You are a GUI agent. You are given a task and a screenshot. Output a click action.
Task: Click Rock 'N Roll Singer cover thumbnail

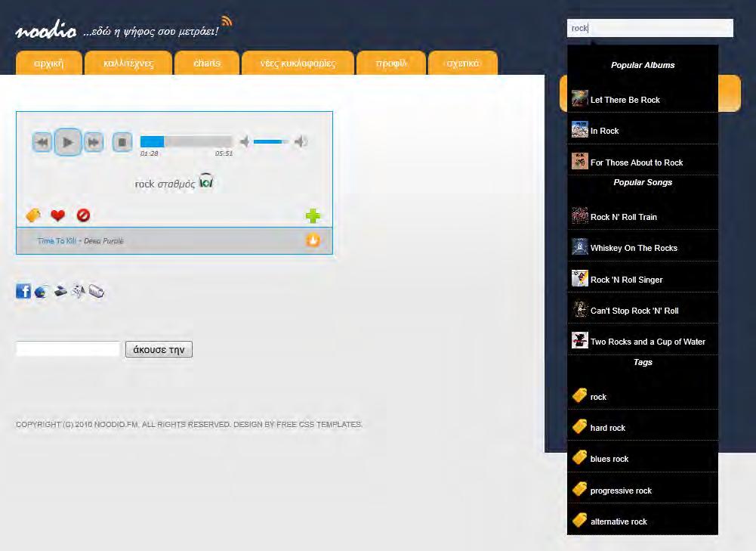click(579, 278)
